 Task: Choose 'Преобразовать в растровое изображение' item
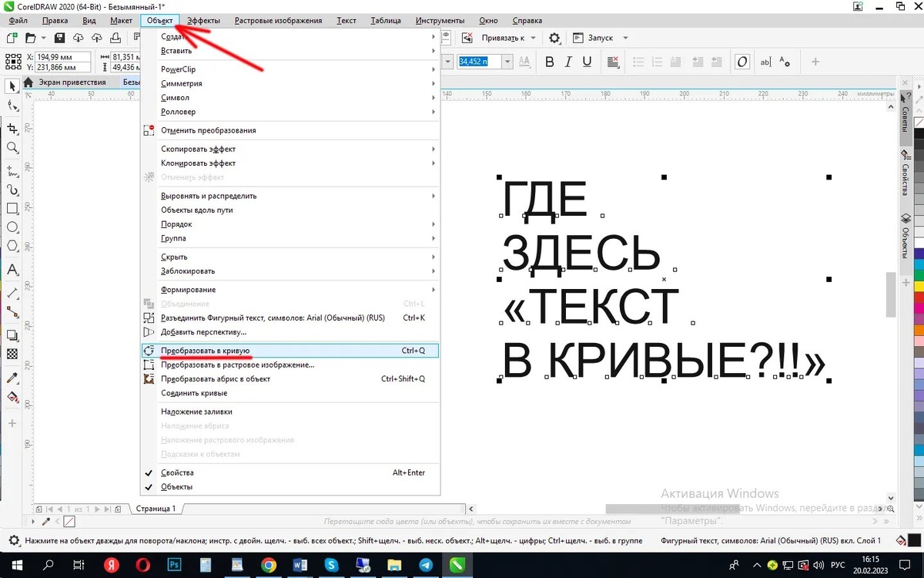(x=290, y=365)
